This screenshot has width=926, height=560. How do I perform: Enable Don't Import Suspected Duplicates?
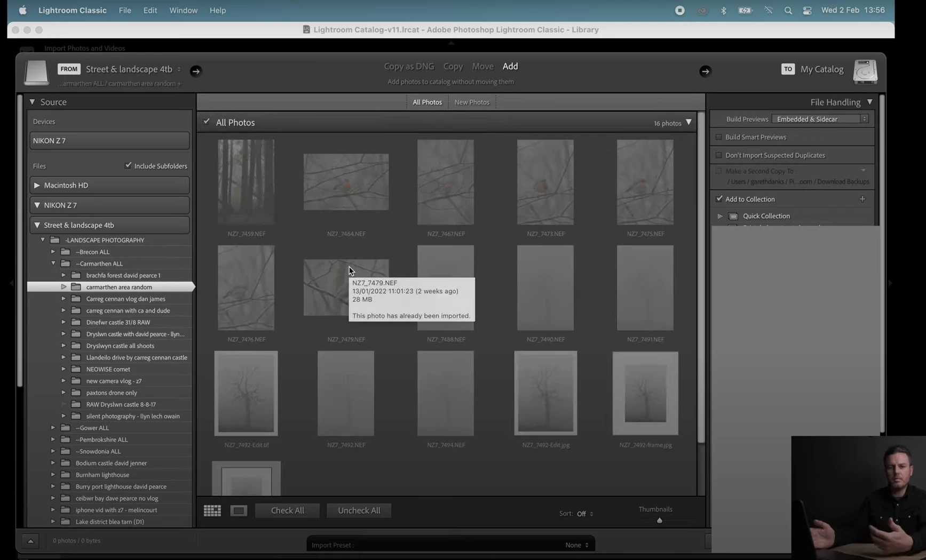click(x=719, y=155)
